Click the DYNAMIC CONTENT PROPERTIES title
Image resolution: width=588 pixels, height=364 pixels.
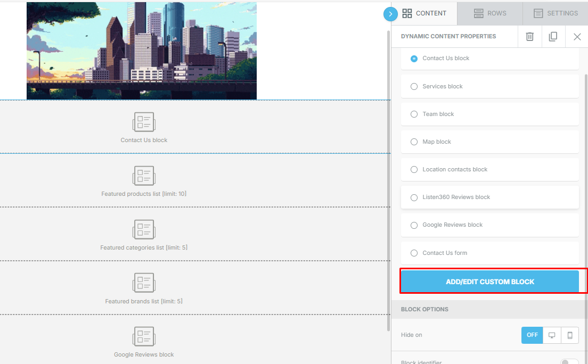pos(448,36)
